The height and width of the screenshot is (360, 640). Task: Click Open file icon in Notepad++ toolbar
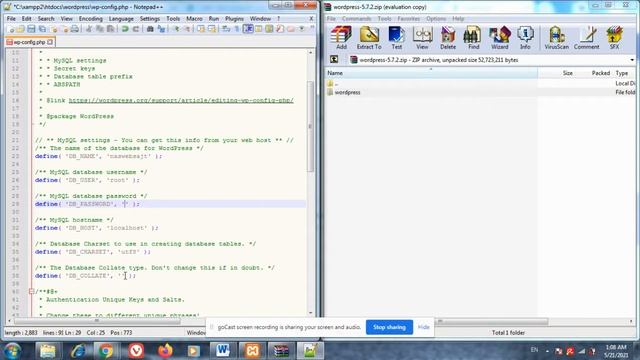(20, 29)
